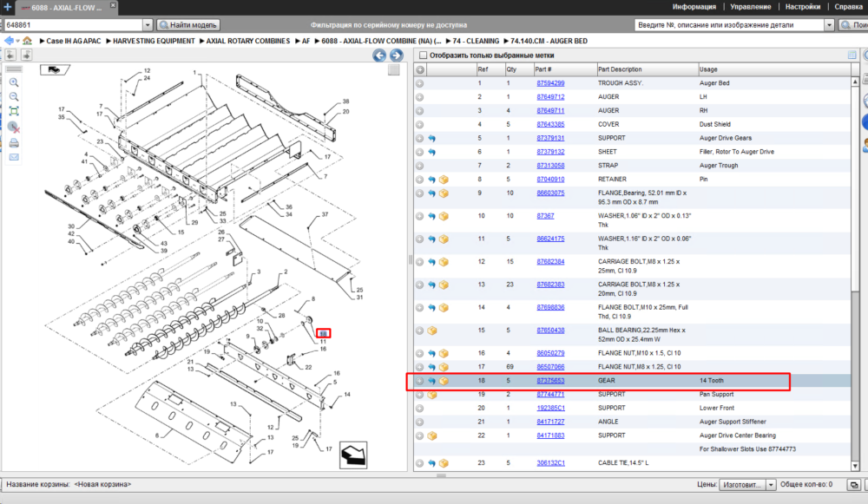Enable 'Отобразить только выбранные метки' checkbox
Image resolution: width=868 pixels, height=504 pixels.
pos(424,56)
